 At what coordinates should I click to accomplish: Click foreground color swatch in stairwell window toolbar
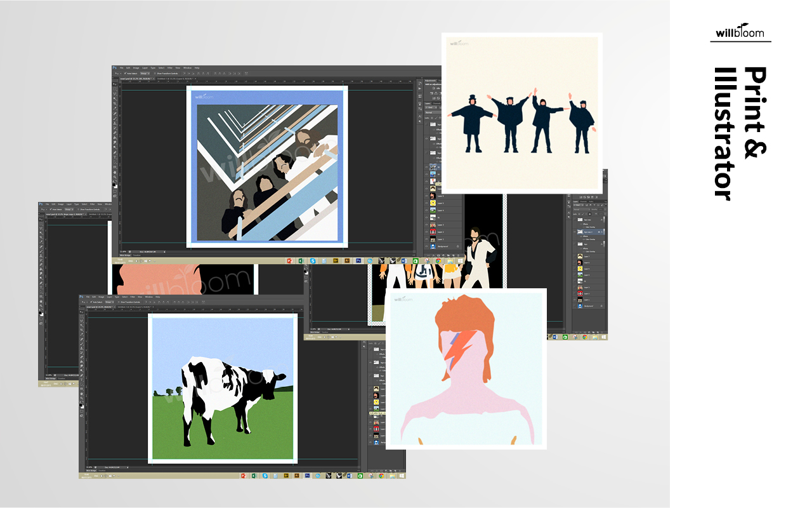114,185
